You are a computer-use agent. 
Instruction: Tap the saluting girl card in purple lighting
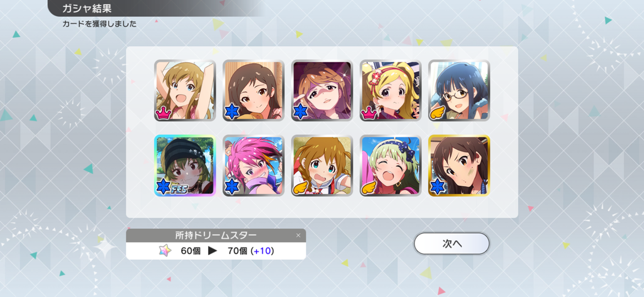tap(322, 91)
